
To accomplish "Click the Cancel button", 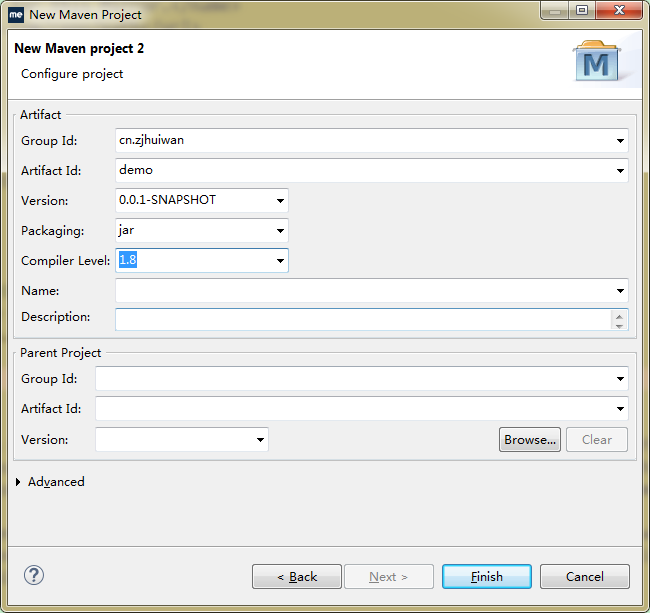I will click(585, 577).
